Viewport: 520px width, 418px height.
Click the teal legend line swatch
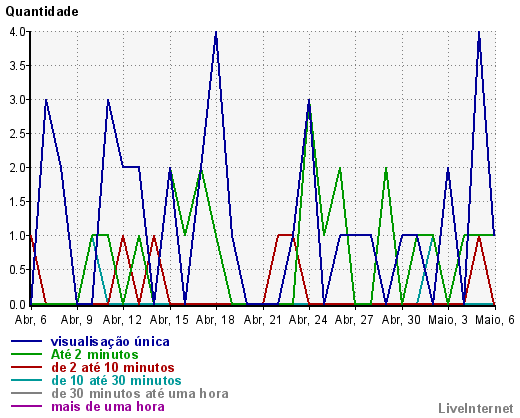coord(26,380)
